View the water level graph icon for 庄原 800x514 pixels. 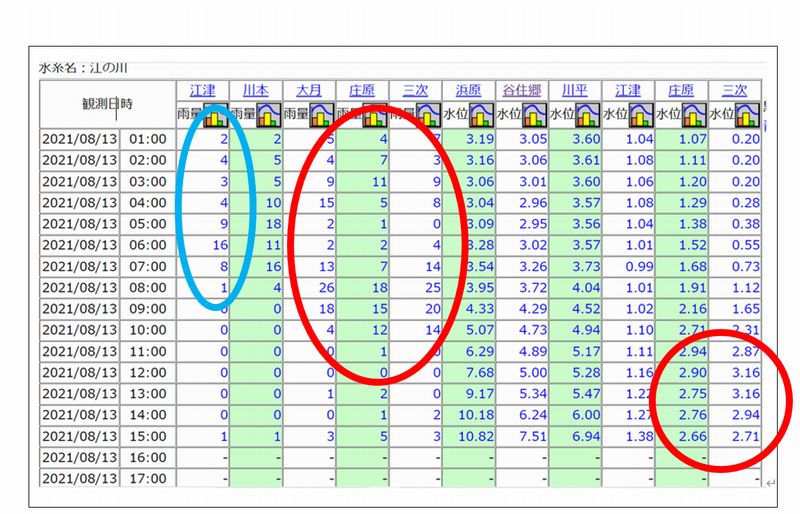pos(695,114)
